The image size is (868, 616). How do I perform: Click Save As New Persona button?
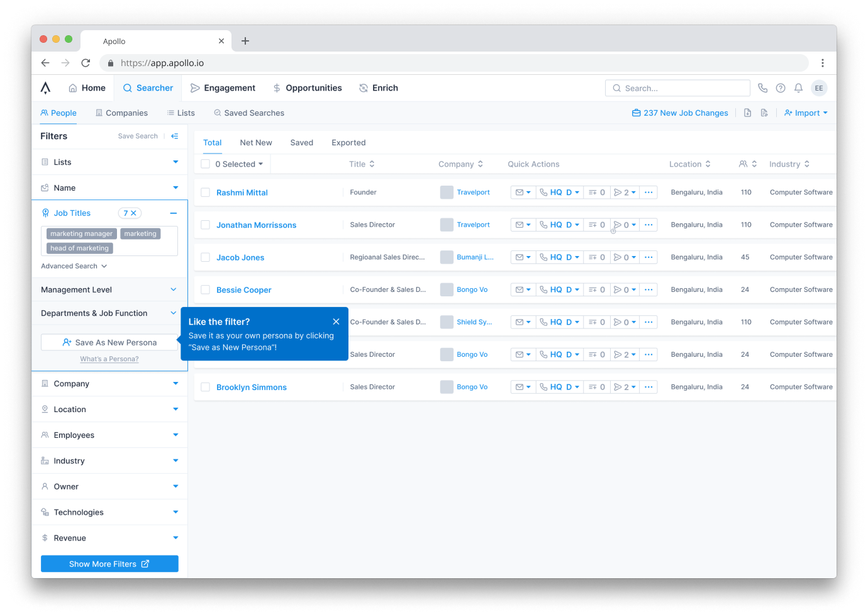(109, 342)
